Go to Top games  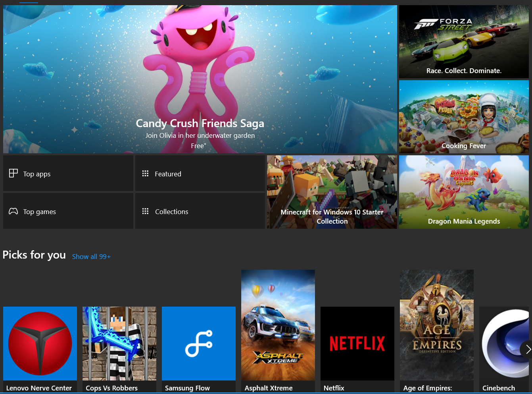click(x=68, y=211)
